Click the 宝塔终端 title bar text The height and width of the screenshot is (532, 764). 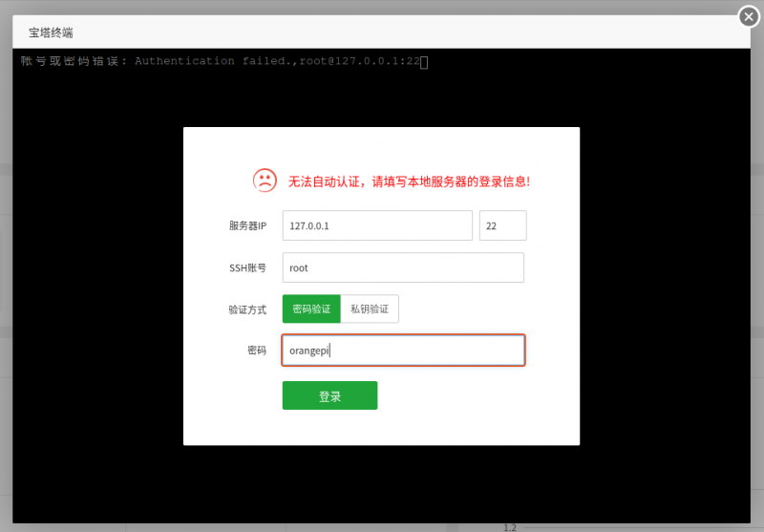pos(52,32)
